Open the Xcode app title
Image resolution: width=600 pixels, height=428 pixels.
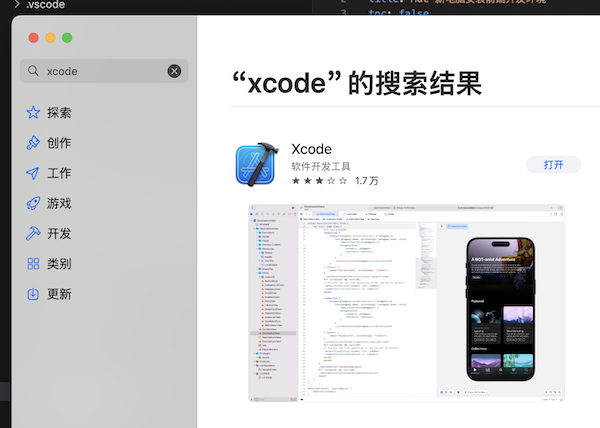[311, 149]
